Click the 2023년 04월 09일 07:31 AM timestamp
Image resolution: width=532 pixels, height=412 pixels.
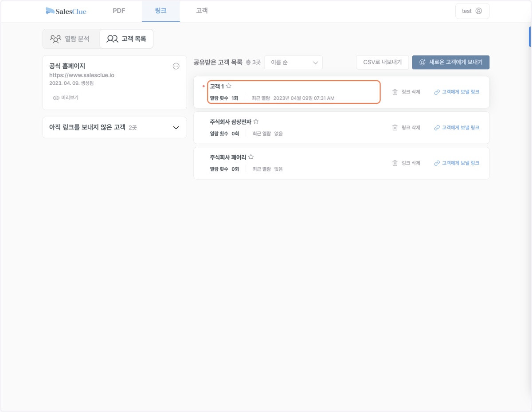(304, 98)
